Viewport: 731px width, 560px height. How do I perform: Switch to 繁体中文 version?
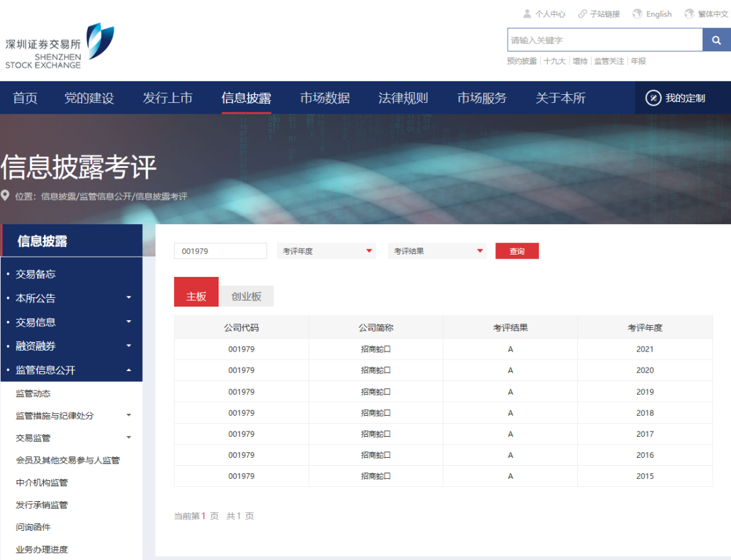[x=706, y=14]
